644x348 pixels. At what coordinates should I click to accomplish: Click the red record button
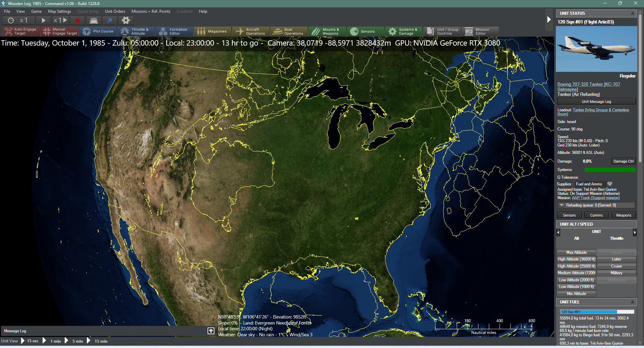pos(77,20)
